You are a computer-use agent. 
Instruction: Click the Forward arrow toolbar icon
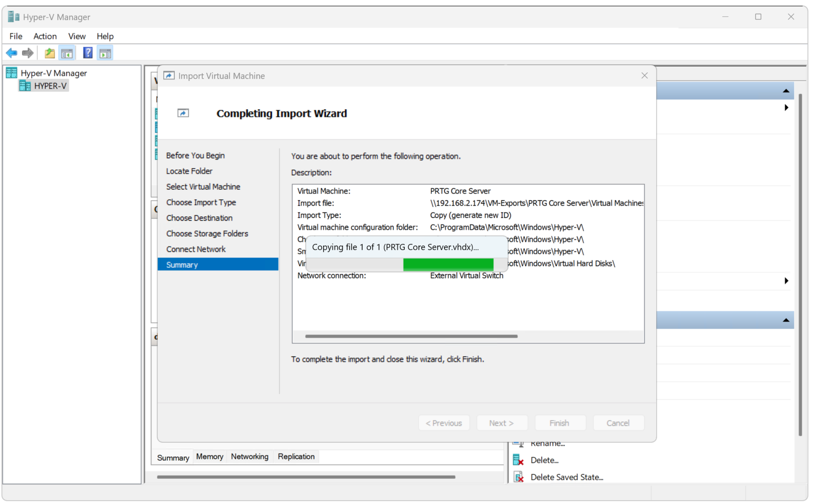click(28, 53)
